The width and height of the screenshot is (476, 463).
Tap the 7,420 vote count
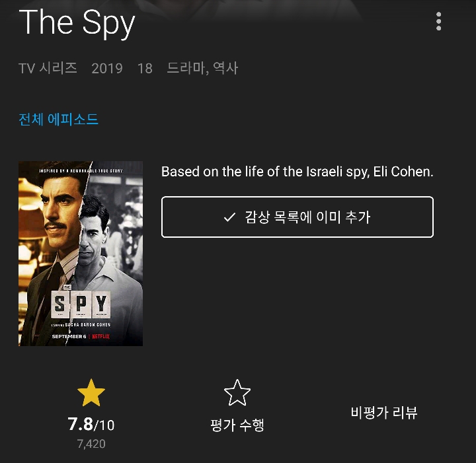coord(91,444)
